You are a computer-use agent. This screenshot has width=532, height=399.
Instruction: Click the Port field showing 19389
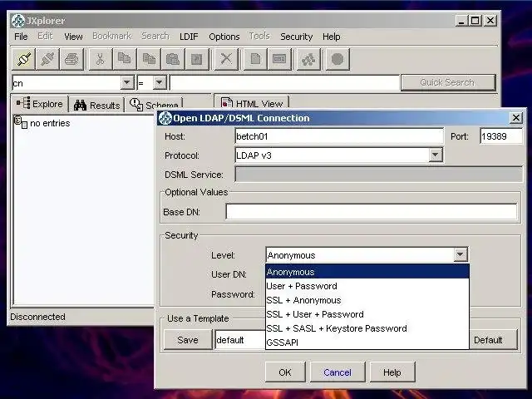click(x=501, y=136)
